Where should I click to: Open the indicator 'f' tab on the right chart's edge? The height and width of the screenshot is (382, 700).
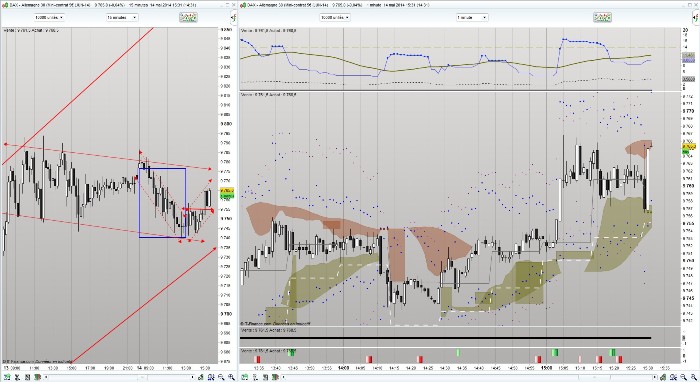(x=696, y=18)
